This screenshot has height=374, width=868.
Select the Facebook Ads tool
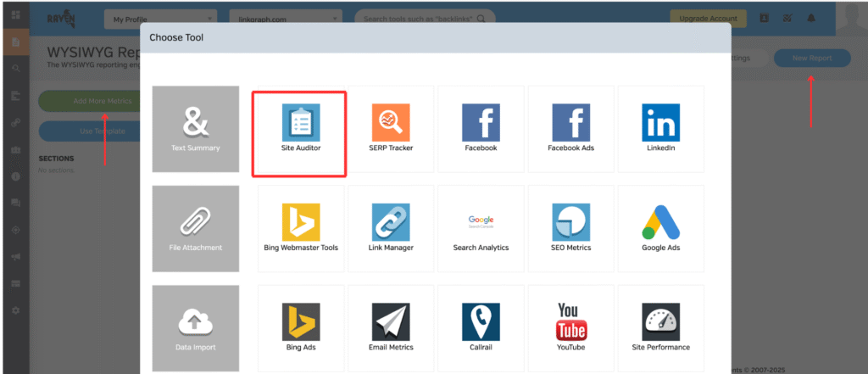pyautogui.click(x=570, y=129)
